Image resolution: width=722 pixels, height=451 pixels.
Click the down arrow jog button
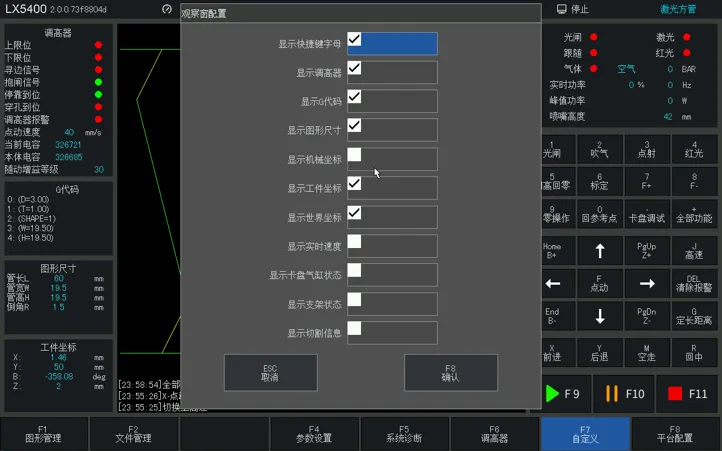pos(600,316)
